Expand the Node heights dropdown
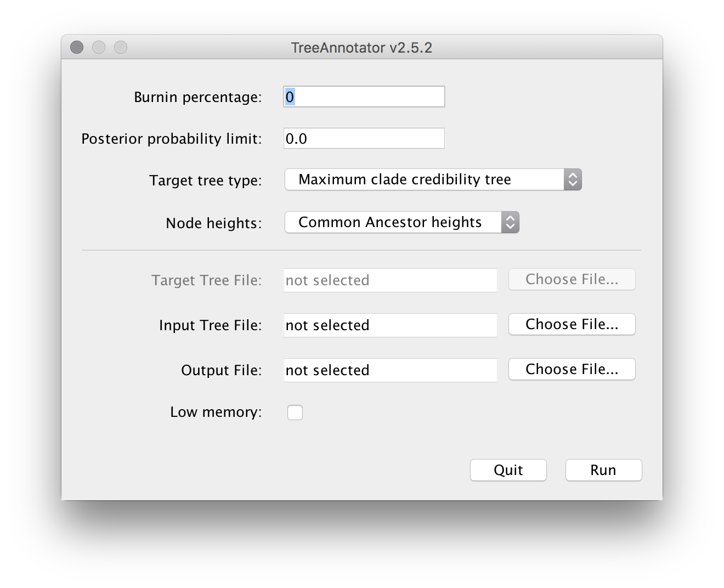Screen dimensions: 724x588 pyautogui.click(x=393, y=222)
